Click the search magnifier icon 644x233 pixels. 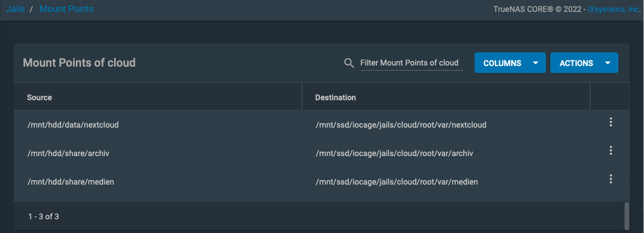pos(350,63)
